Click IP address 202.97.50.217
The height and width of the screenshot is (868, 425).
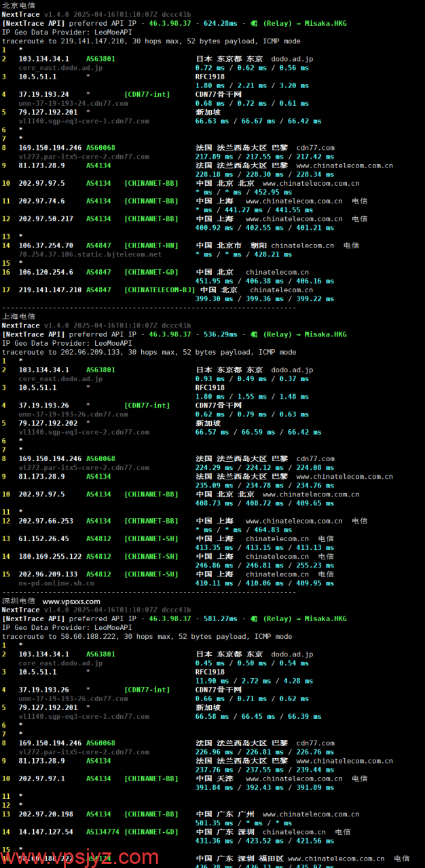[45, 219]
